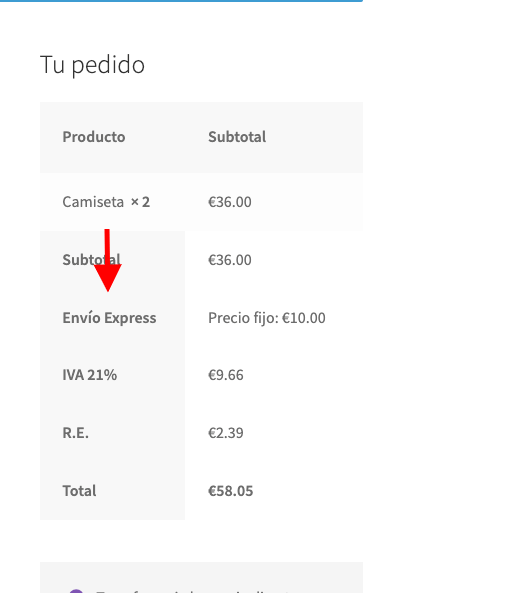Image resolution: width=529 pixels, height=593 pixels.
Task: Click the blue bar at the top of the page
Action: pos(182,1)
